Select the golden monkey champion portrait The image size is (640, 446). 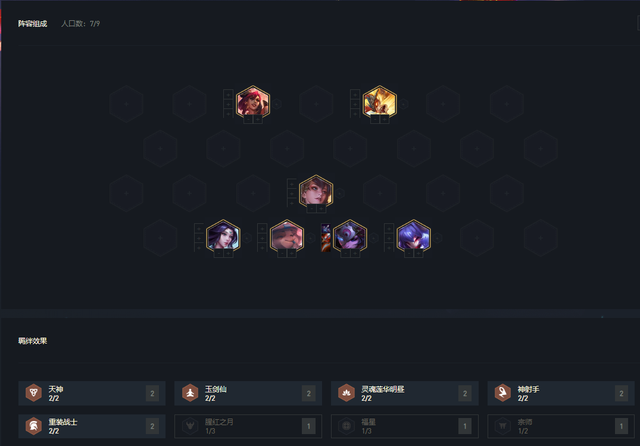pyautogui.click(x=380, y=102)
